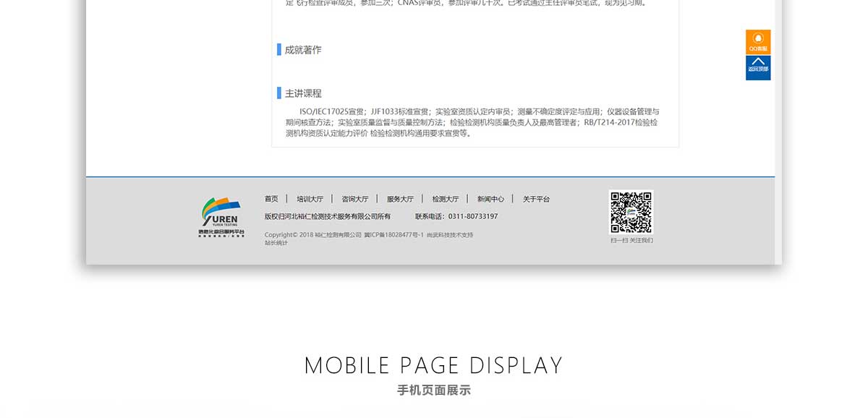
Task: Click the 扫一扫 关注我们 caption
Action: coord(631,240)
